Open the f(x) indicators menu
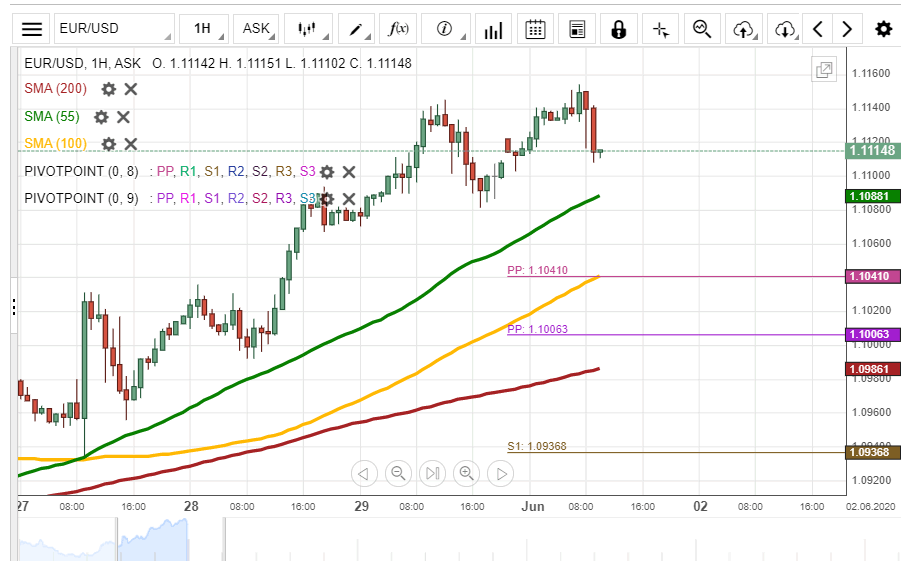Screen dimensions: 913x571 [398, 29]
